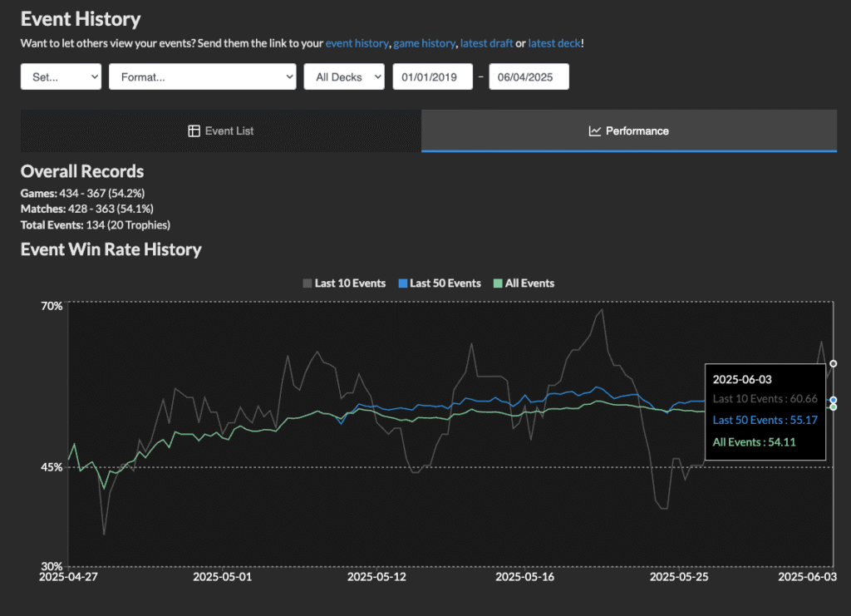Click the end date field 06/04/2025
851x616 pixels.
(529, 76)
